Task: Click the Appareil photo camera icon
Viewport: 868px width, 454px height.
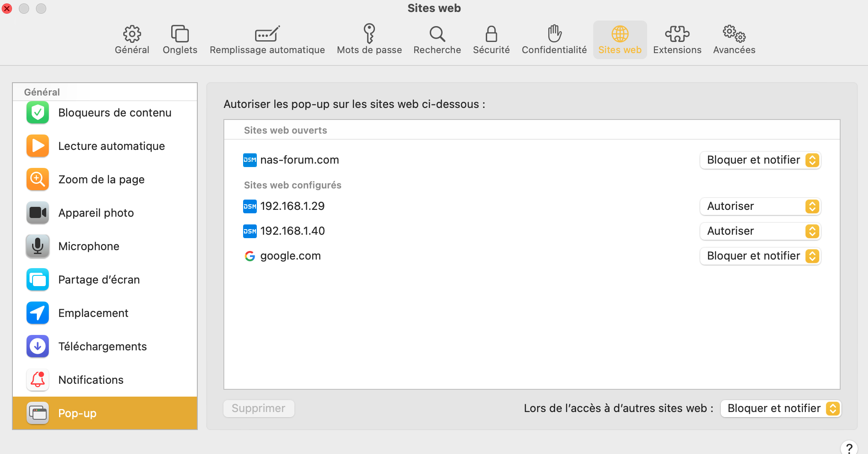Action: (x=38, y=213)
